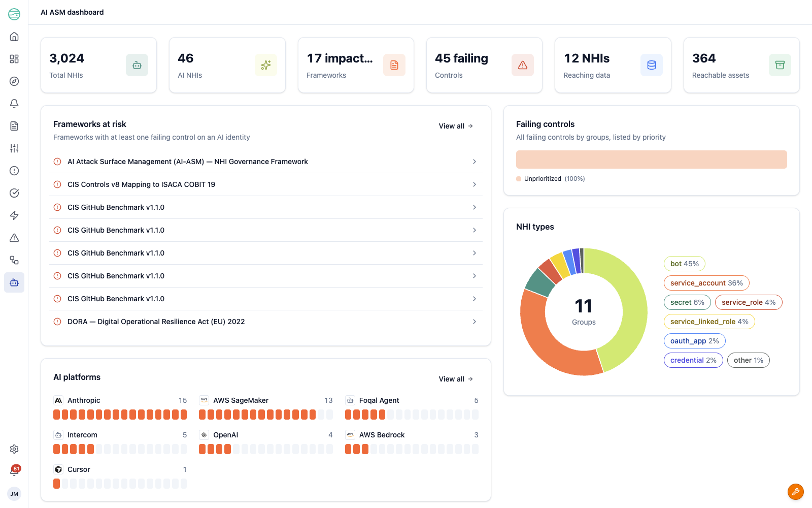Open the JM user avatar
This screenshot has height=508, width=812.
pos(14,494)
